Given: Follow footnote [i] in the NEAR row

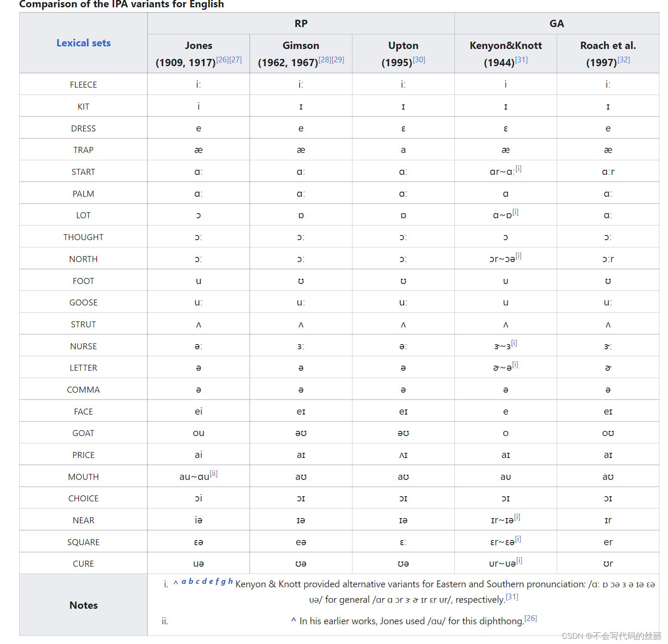Looking at the screenshot, I should [x=517, y=517].
